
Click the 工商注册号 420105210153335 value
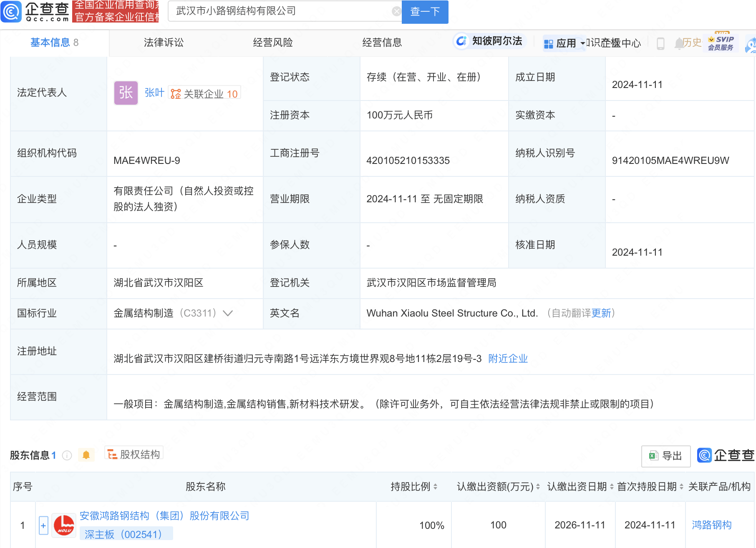coord(408,161)
